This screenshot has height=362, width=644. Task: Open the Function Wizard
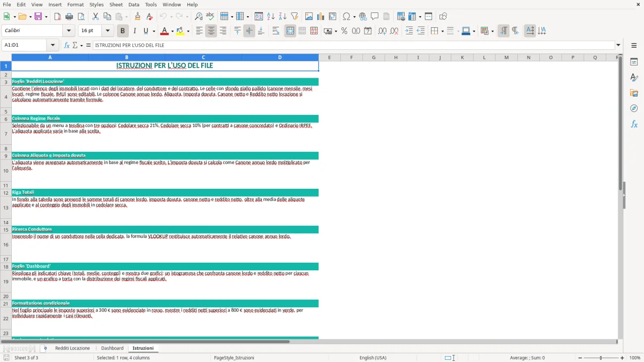click(67, 45)
